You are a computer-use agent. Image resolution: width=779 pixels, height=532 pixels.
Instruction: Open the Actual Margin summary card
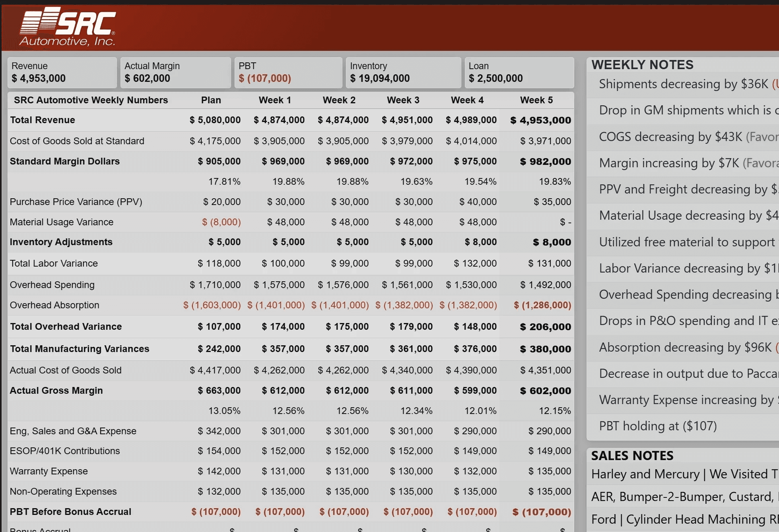(x=175, y=72)
